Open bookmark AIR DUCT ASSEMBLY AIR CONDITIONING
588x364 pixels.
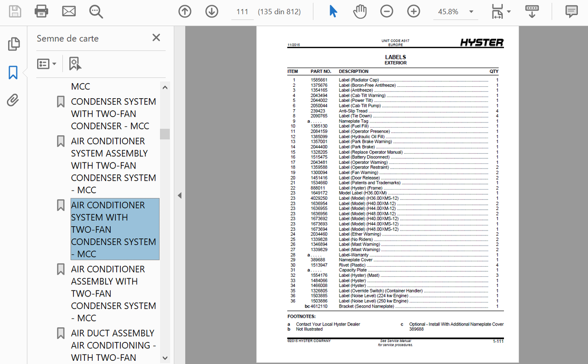(x=113, y=345)
